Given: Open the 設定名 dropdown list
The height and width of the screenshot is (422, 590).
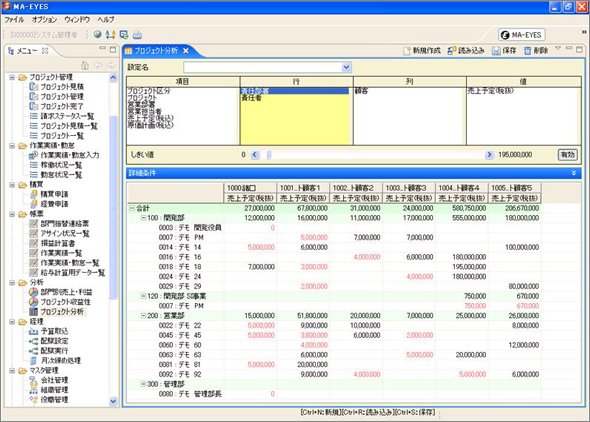Looking at the screenshot, I should [347, 67].
